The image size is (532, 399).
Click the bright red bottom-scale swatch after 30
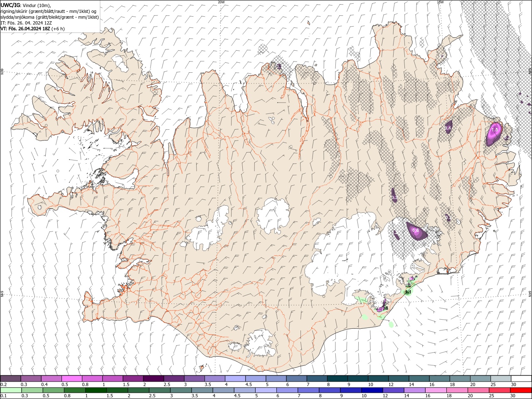[520, 390]
